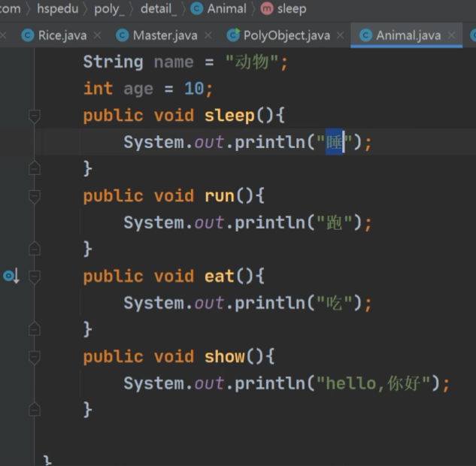This screenshot has width=476, height=466.
Task: Collapse the eat() method fold marker
Action: [x=35, y=277]
